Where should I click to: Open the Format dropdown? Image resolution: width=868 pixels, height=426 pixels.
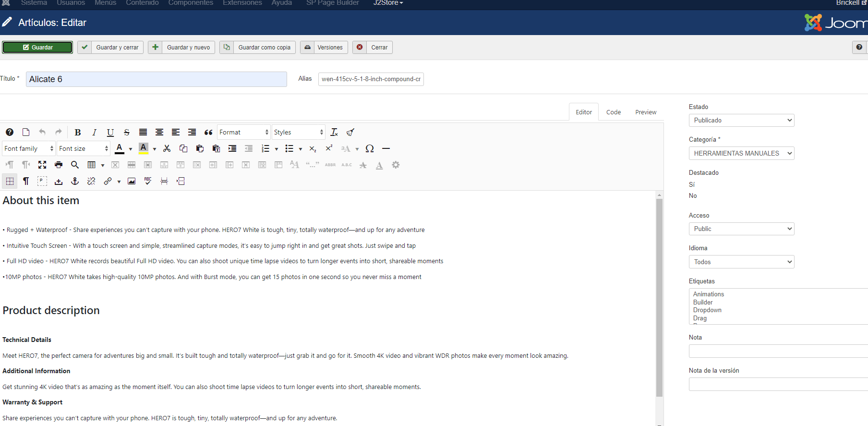(x=244, y=132)
